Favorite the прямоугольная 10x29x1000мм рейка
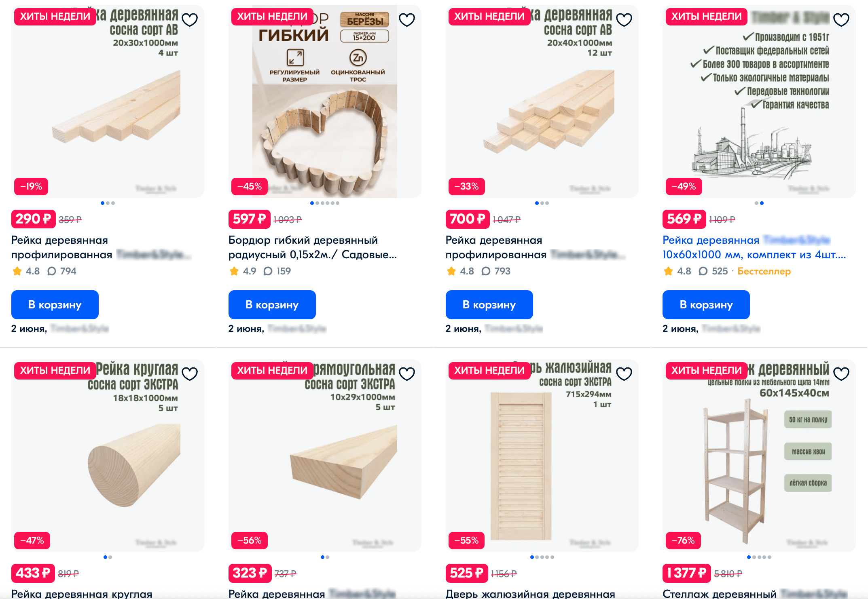 click(407, 373)
